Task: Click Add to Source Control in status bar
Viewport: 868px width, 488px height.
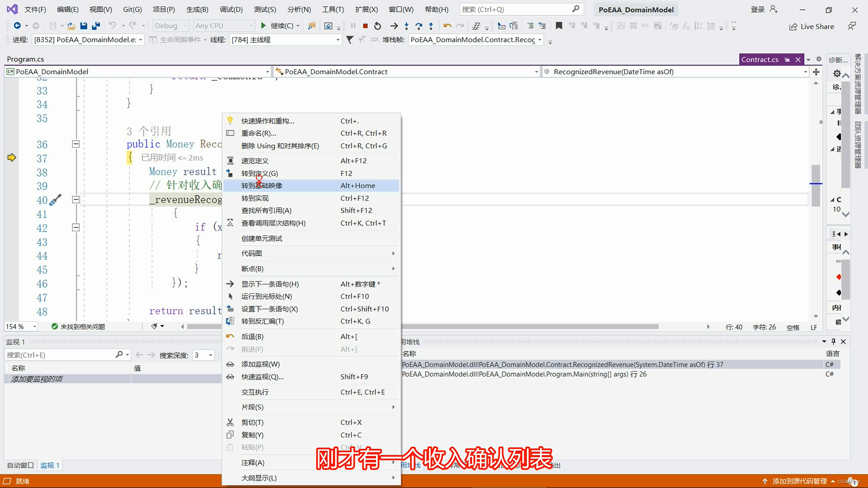Action: pyautogui.click(x=799, y=481)
